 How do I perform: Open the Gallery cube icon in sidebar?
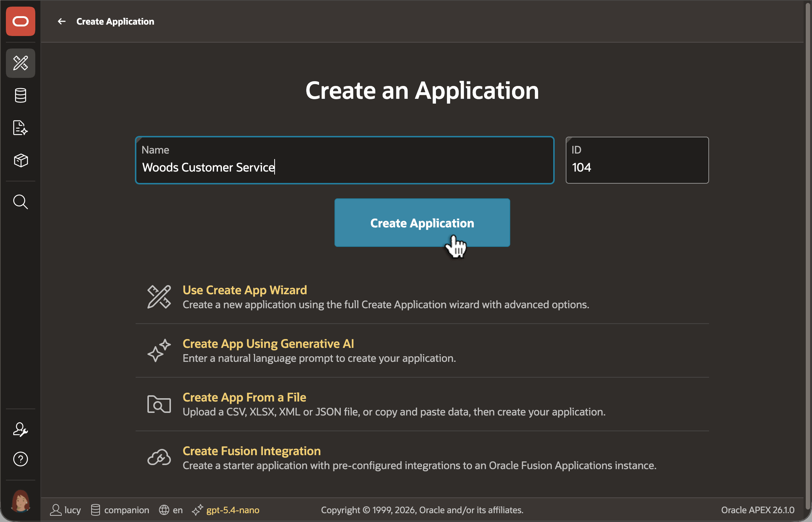pos(21,161)
